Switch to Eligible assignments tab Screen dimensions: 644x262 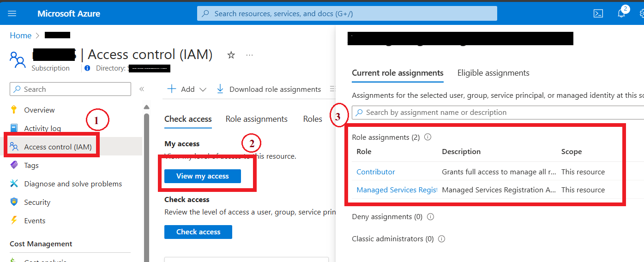(494, 73)
